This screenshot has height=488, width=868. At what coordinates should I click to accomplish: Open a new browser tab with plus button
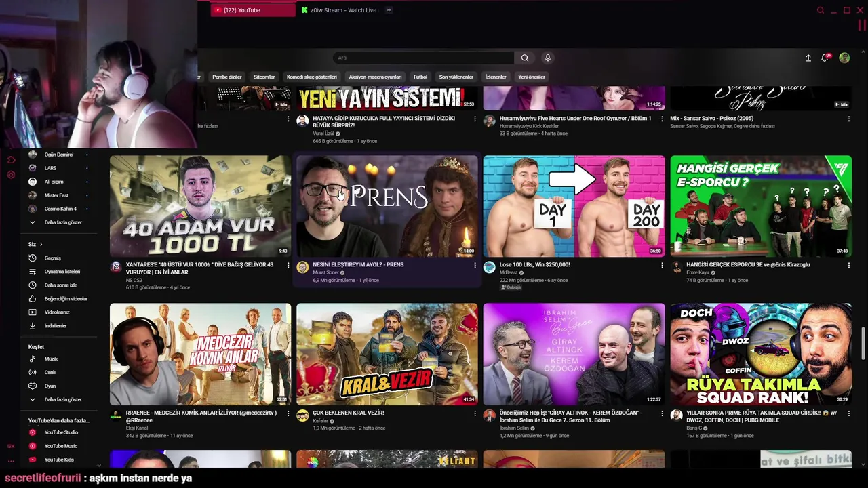(389, 10)
